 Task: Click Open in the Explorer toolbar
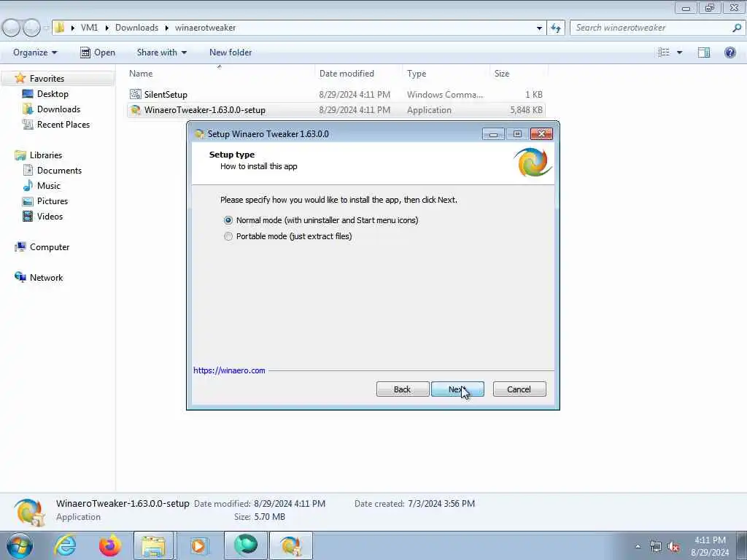coord(98,52)
